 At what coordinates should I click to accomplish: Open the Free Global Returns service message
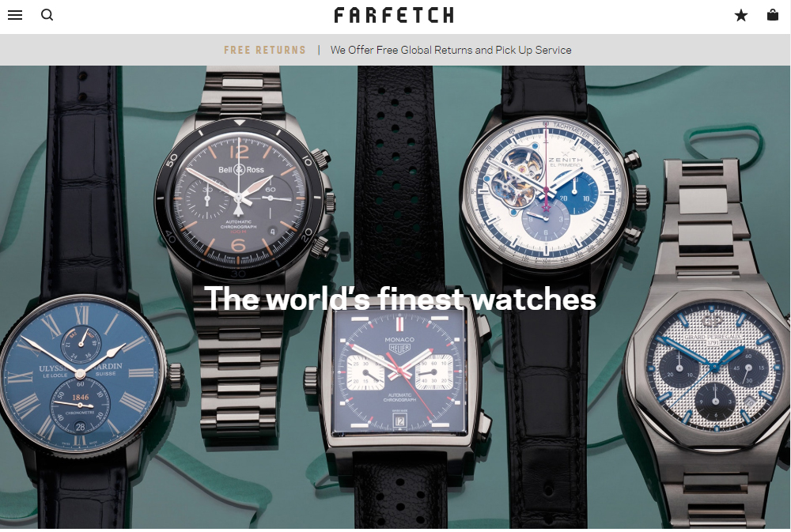click(451, 50)
